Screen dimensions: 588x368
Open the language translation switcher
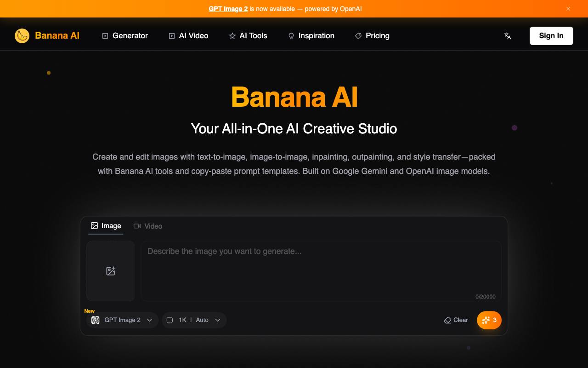508,36
